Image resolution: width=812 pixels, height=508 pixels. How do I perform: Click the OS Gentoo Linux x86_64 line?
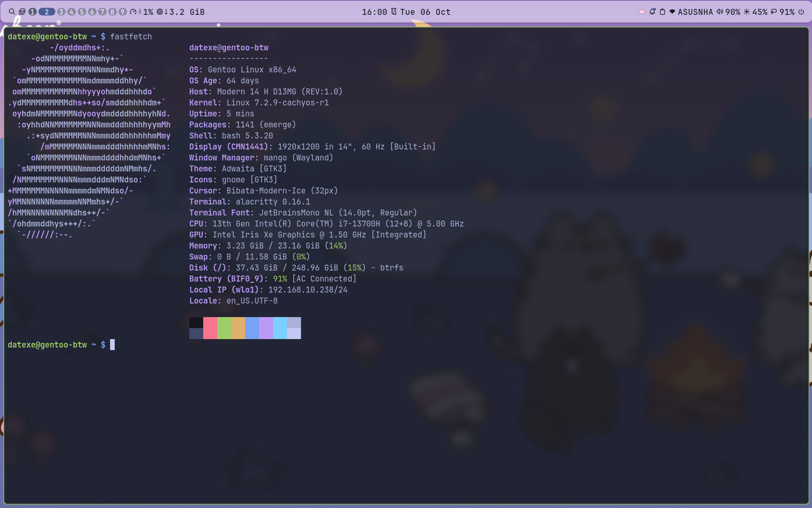coord(243,69)
